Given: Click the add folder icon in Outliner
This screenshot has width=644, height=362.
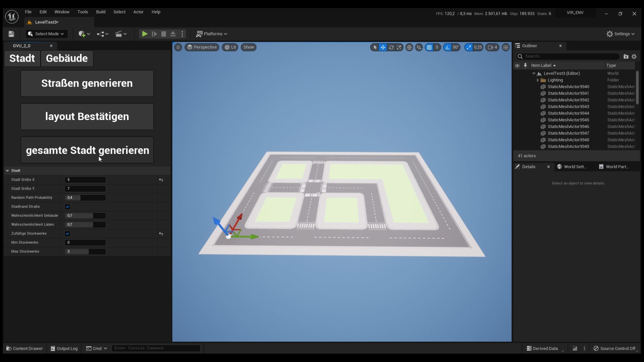Looking at the screenshot, I should click(x=626, y=56).
